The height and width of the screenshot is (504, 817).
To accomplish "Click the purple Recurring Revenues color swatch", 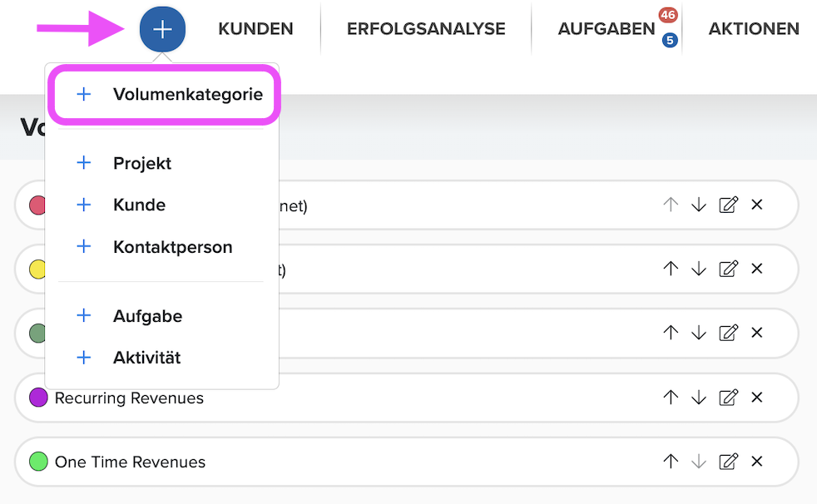I will pos(38,398).
